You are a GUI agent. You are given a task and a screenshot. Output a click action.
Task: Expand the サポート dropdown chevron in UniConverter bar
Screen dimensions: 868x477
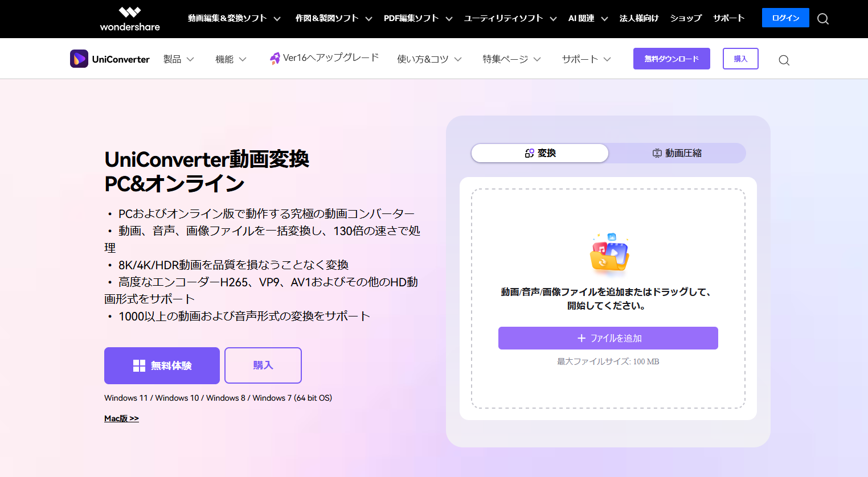tap(607, 59)
